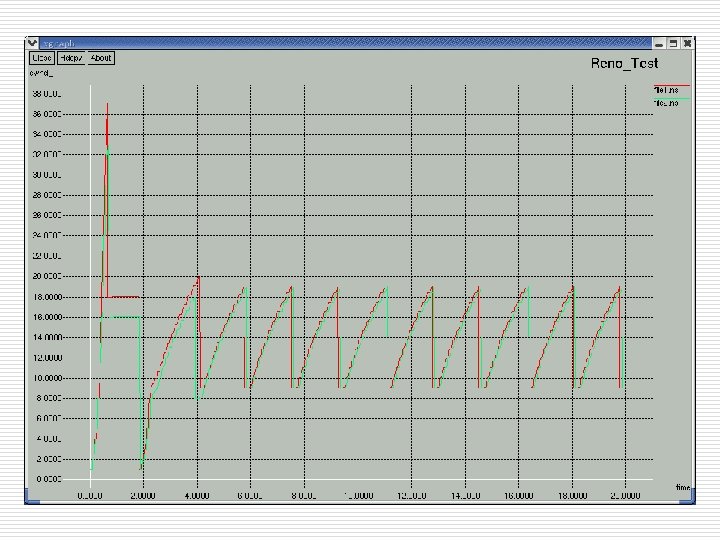Image resolution: width=720 pixels, height=540 pixels.
Task: Click the tall red peak near top of graph
Action: pyautogui.click(x=107, y=124)
